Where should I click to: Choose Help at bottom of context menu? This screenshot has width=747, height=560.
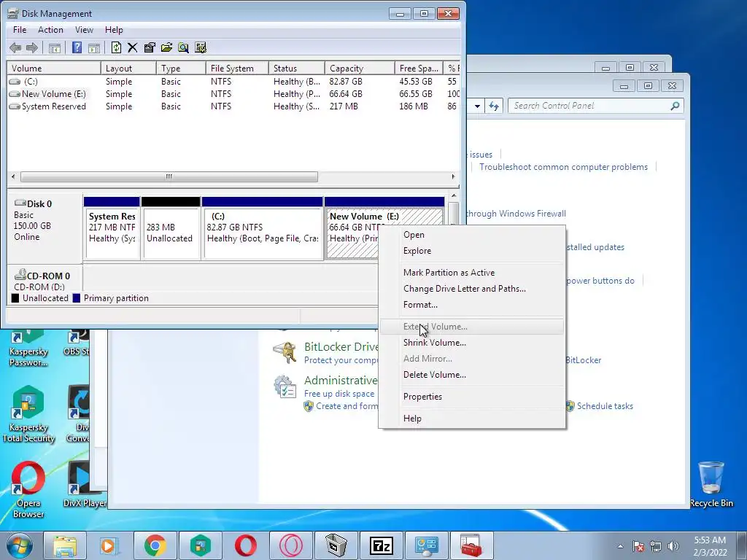click(472, 418)
